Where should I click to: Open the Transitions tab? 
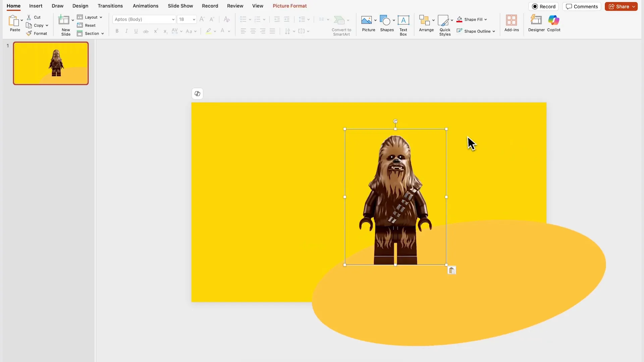tap(110, 6)
